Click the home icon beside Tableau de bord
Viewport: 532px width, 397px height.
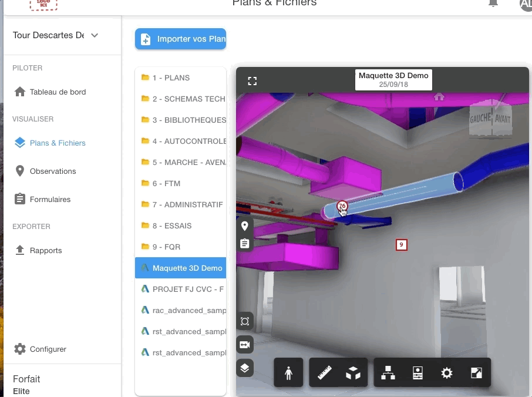20,92
